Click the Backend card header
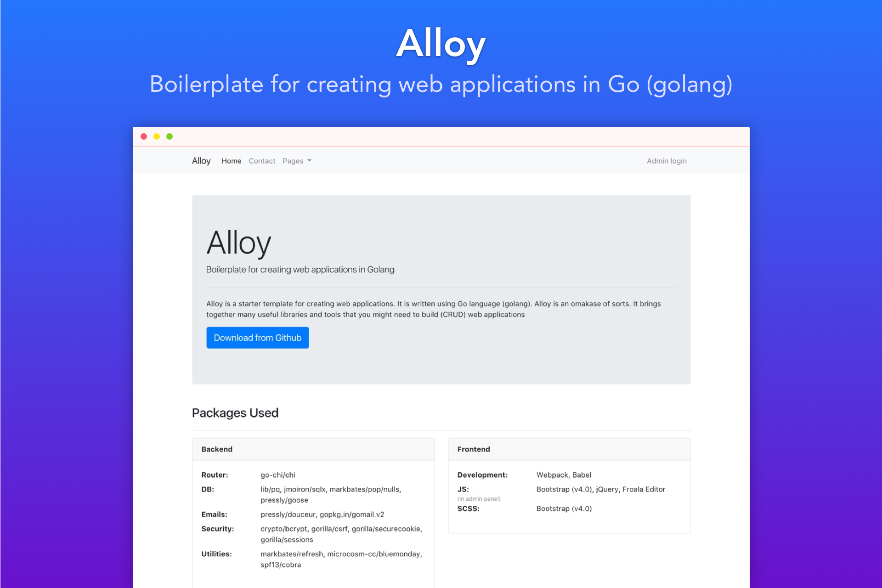 (217, 449)
